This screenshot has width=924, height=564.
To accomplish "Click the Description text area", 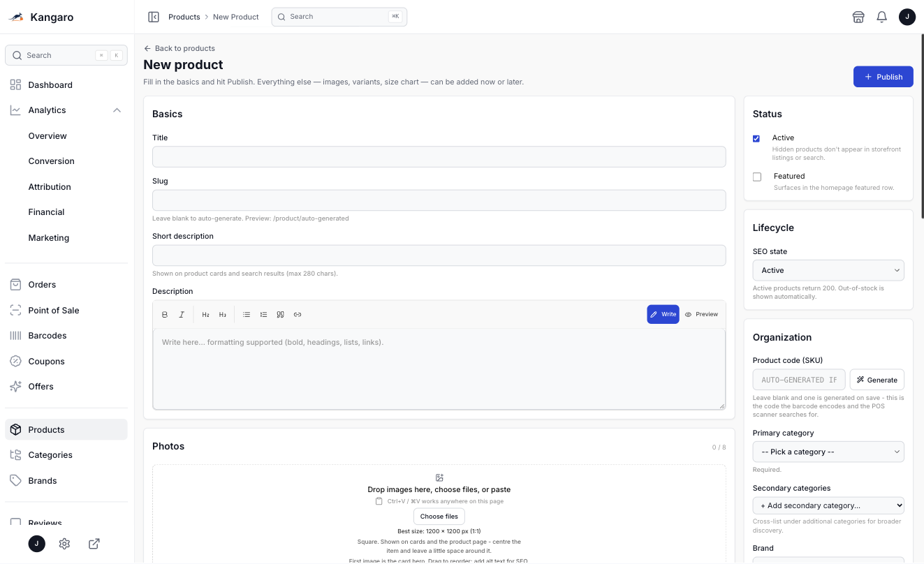I will [439, 369].
